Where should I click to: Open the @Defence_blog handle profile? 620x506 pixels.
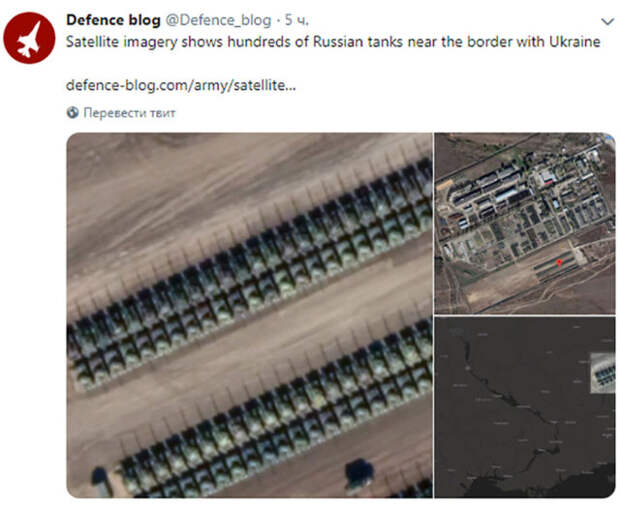(x=218, y=20)
